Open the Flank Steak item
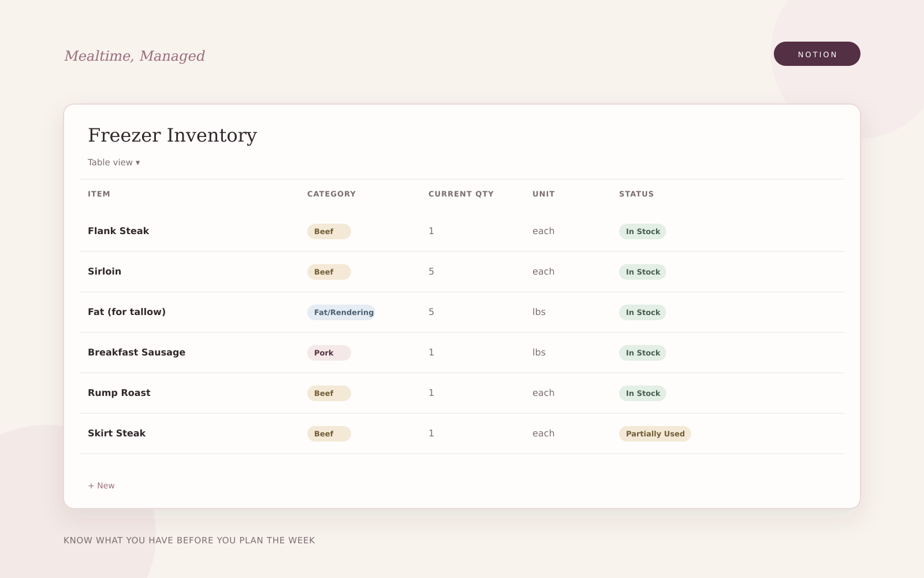 click(x=118, y=231)
